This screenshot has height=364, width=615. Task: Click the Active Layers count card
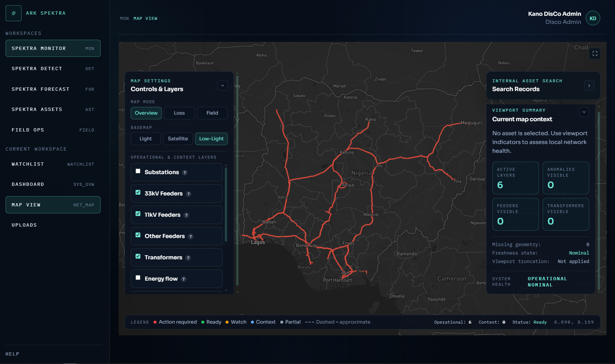[515, 178]
